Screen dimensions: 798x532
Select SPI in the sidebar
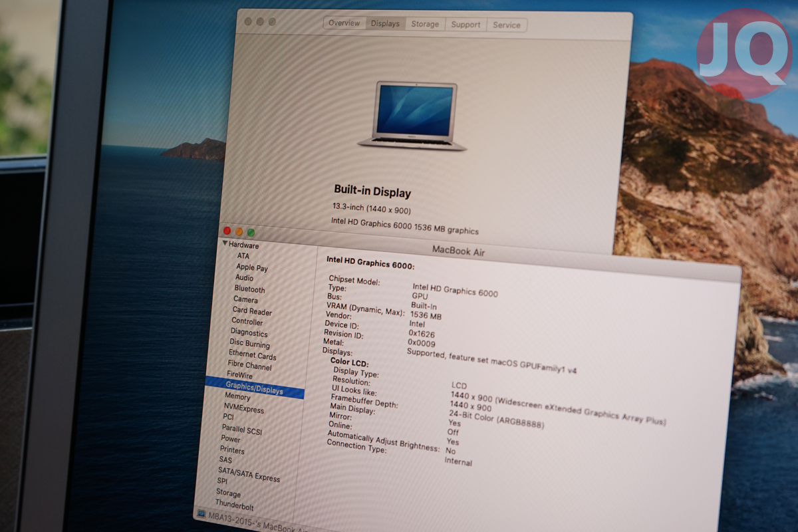coord(222,481)
